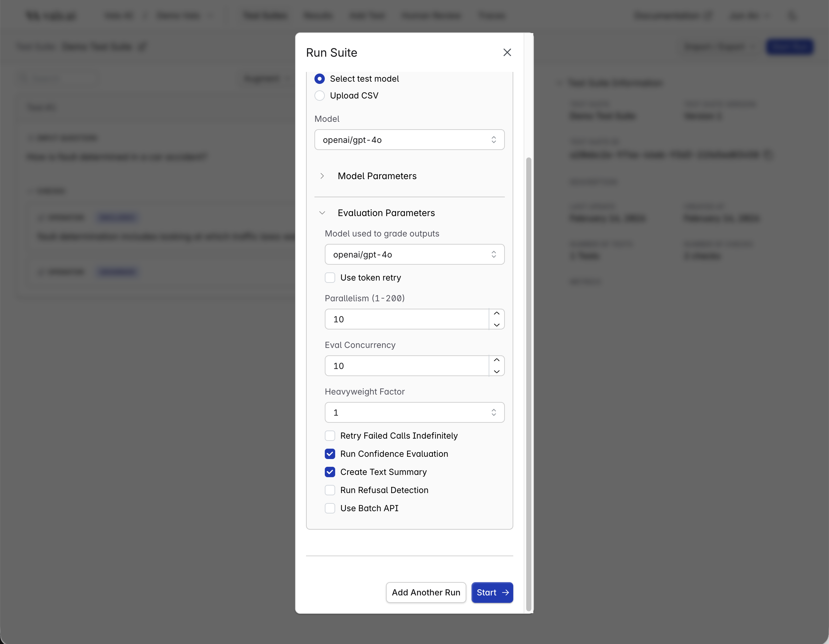Increment Eval Concurrency up arrow

pos(496,360)
